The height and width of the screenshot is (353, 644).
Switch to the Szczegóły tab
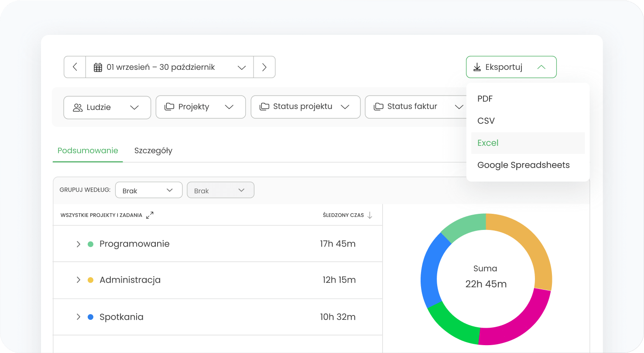153,151
